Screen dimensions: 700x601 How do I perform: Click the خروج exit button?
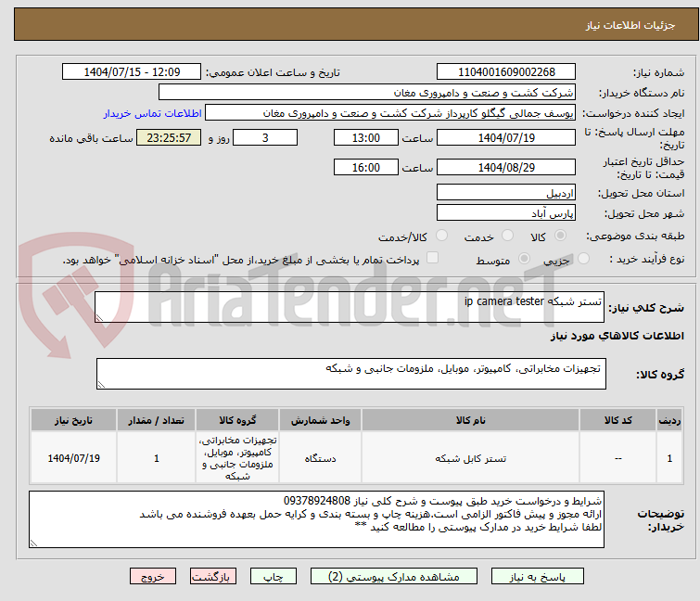153,577
